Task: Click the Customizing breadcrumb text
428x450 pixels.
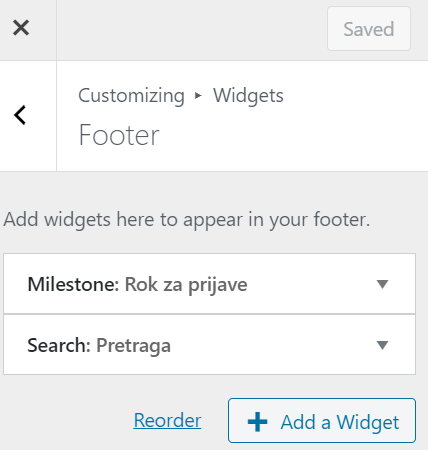Action: 131,96
